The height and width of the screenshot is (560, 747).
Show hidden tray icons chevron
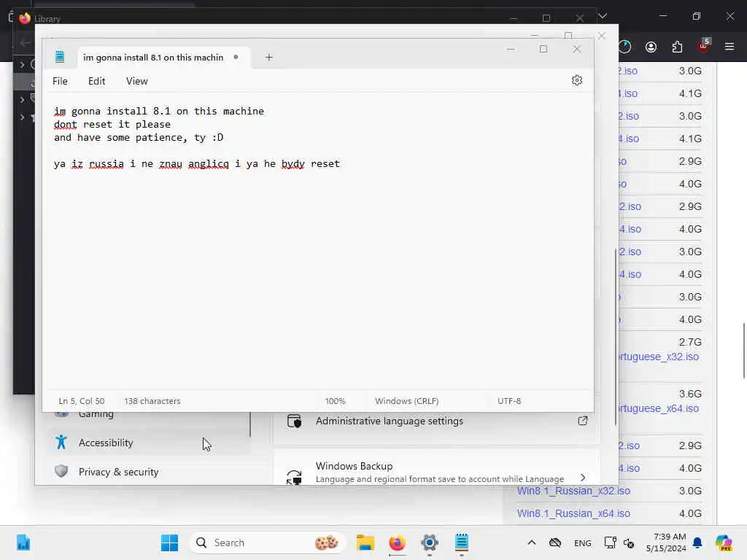click(532, 542)
